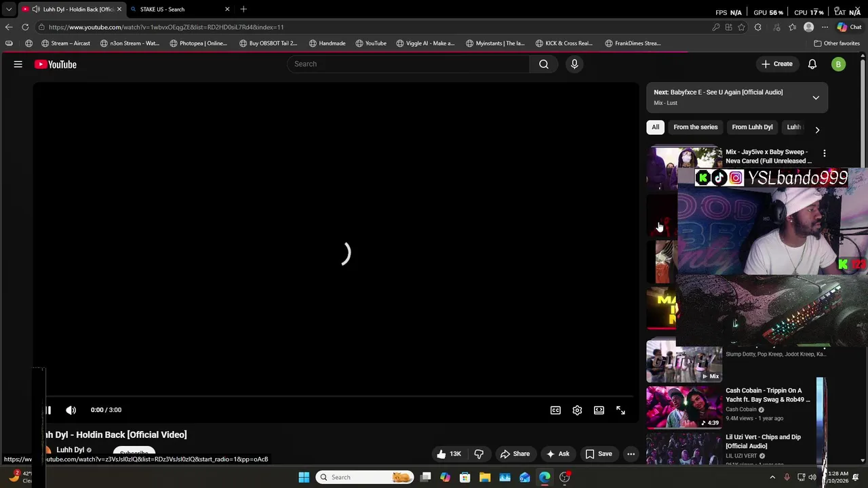The image size is (868, 488).
Task: Expand the Next up playlist panel
Action: (x=816, y=98)
